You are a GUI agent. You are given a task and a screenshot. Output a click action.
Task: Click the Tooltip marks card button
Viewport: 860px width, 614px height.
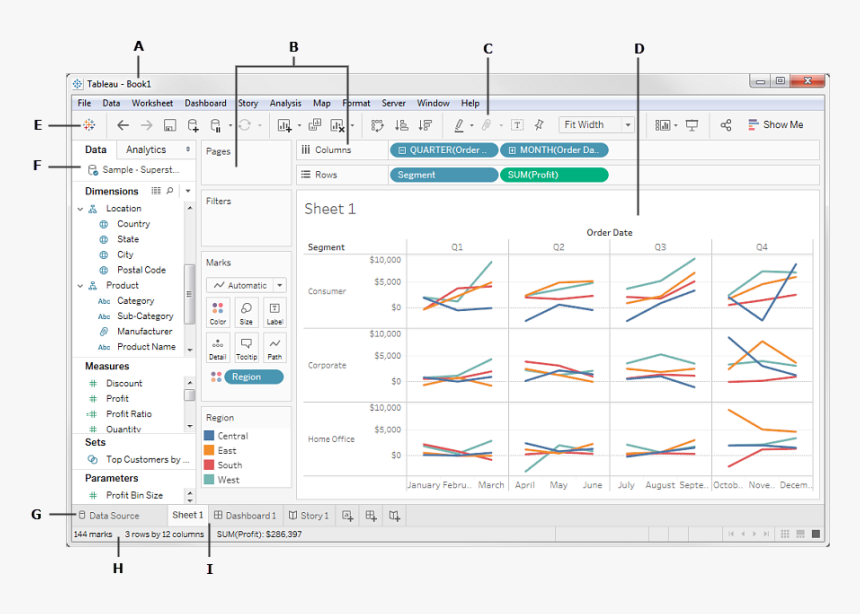pos(246,348)
